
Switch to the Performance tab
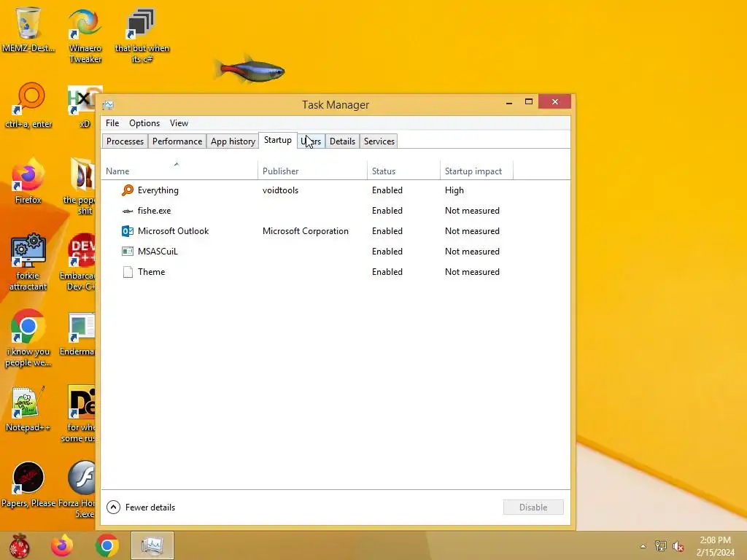coord(177,141)
